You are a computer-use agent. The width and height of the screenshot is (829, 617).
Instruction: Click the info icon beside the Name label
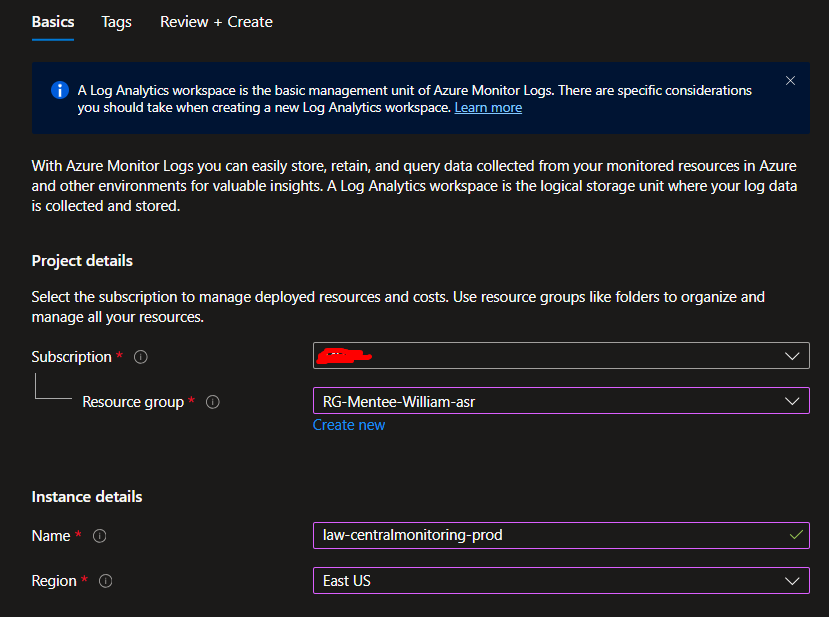[x=99, y=536]
